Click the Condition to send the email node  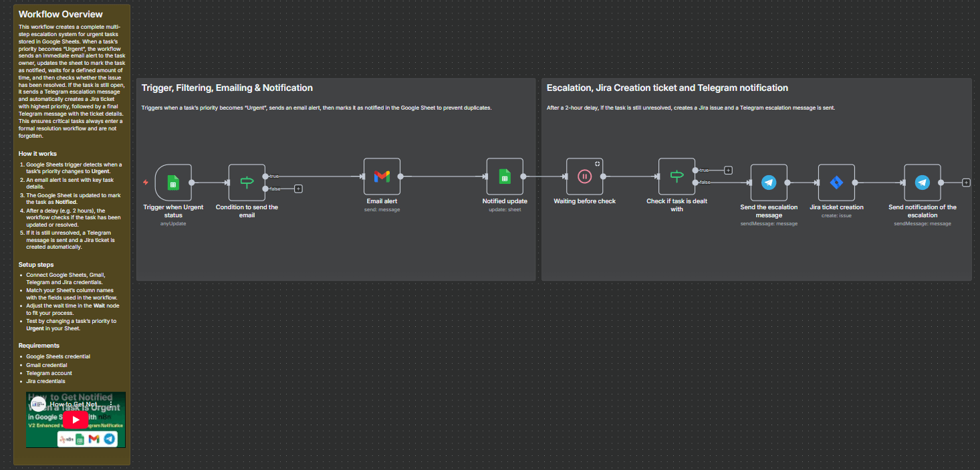[247, 182]
